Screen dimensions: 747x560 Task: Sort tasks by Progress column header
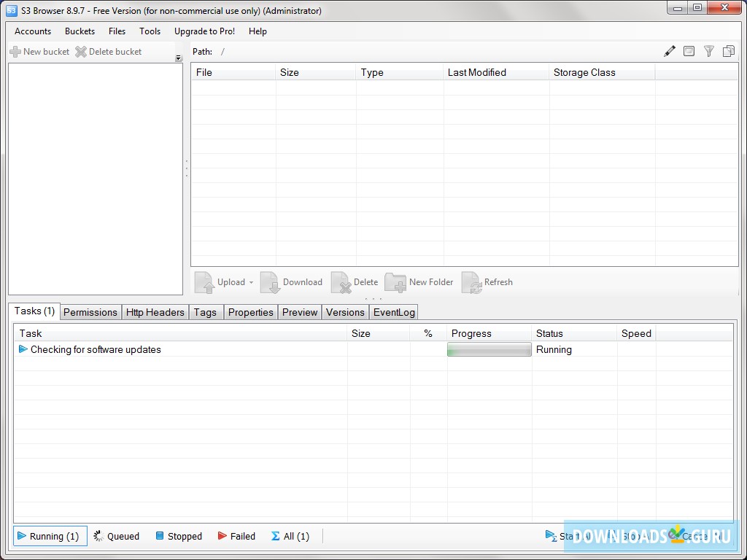(x=489, y=333)
